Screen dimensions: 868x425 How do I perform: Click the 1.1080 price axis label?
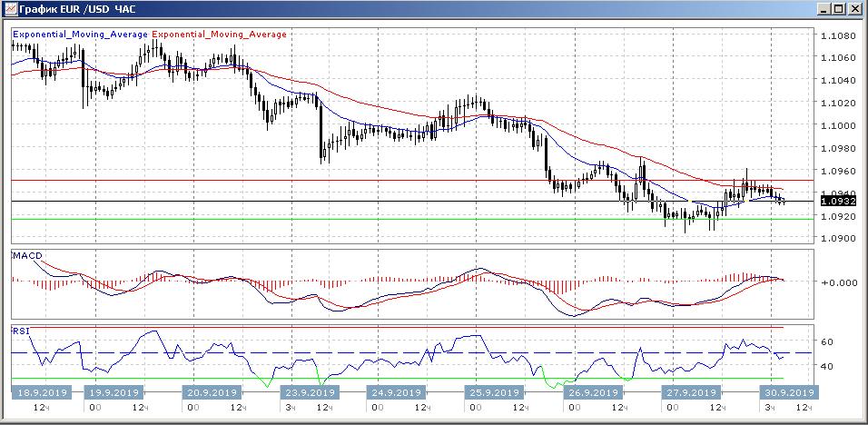(x=835, y=36)
